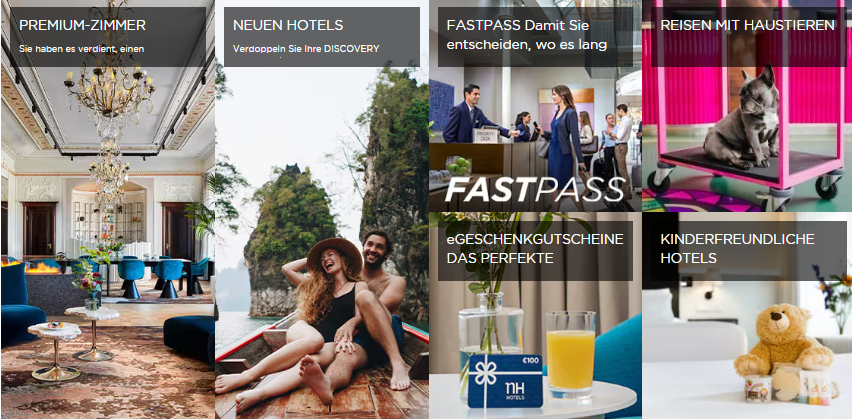Open FASTPASS Damit Sie entscheiden heading
Screen dimensions: 852x419
(527, 35)
